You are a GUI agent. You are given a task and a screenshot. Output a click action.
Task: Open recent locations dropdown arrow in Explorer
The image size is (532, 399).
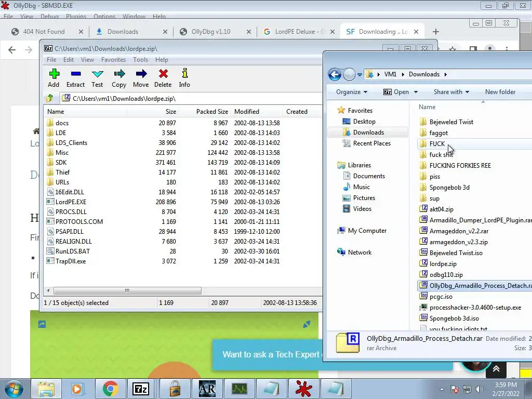pos(360,74)
